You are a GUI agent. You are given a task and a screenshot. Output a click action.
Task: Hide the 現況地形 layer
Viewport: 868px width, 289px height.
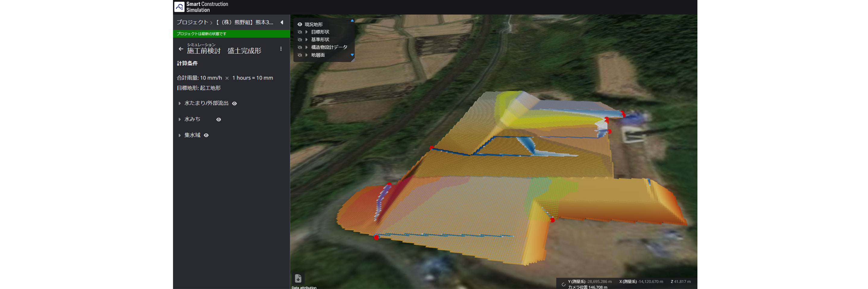300,25
